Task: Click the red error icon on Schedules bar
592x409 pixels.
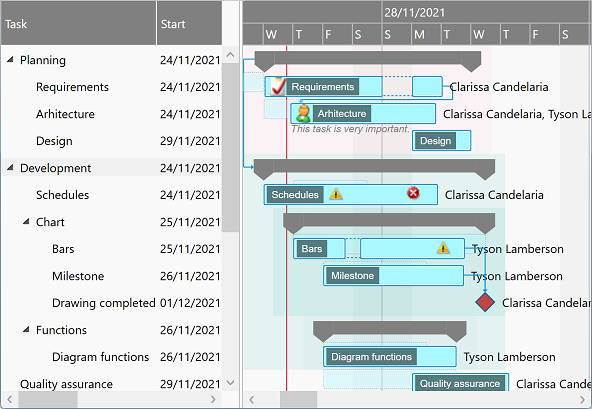Action: 413,193
